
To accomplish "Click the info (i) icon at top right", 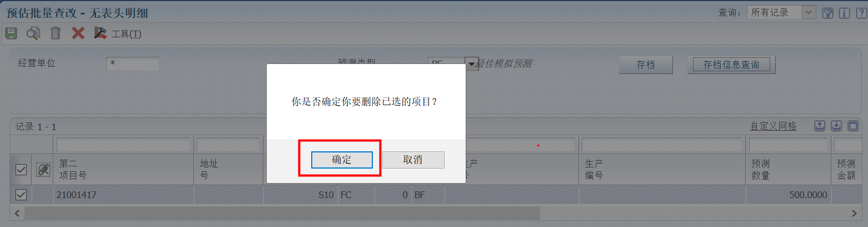I will pos(844,12).
